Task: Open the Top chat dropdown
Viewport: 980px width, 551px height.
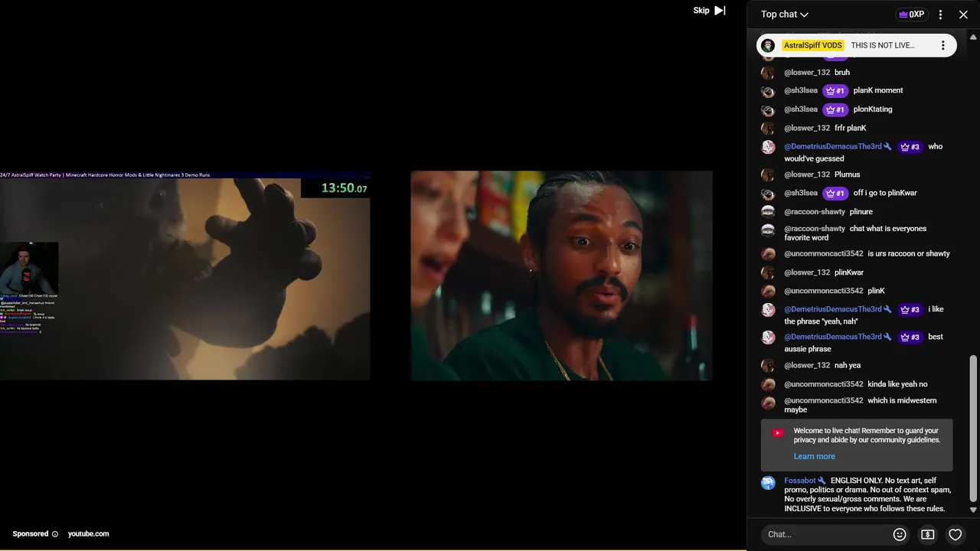Action: tap(784, 15)
